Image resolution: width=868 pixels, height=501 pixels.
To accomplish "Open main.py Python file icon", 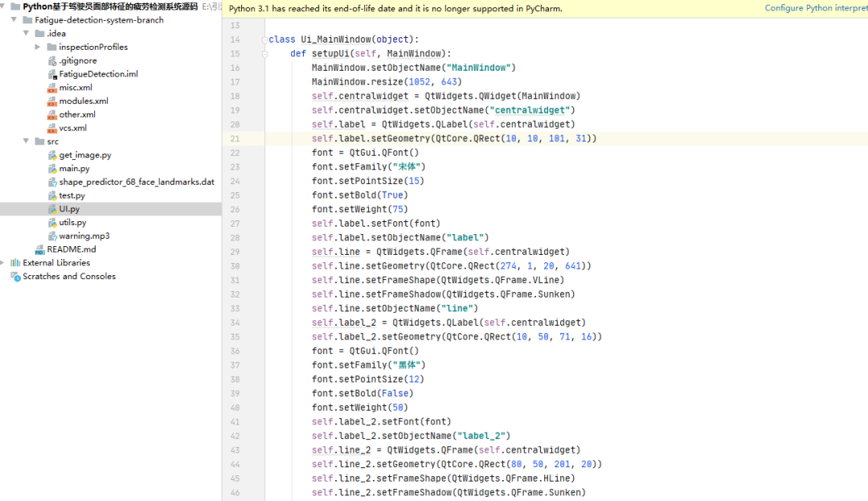I will point(52,169).
